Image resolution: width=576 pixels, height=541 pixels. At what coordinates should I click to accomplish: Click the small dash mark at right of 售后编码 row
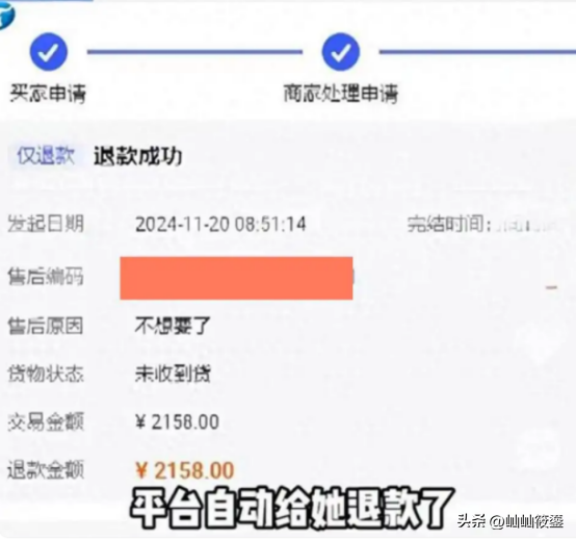(552, 287)
